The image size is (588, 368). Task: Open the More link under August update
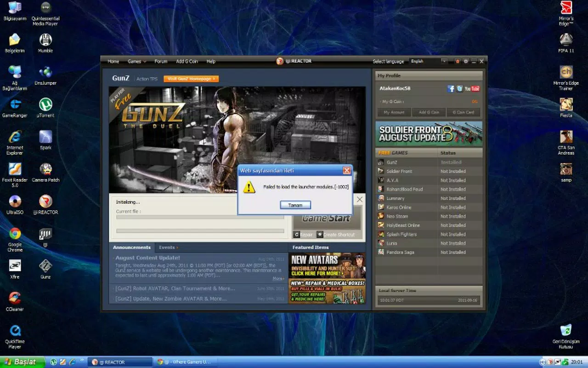[278, 278]
